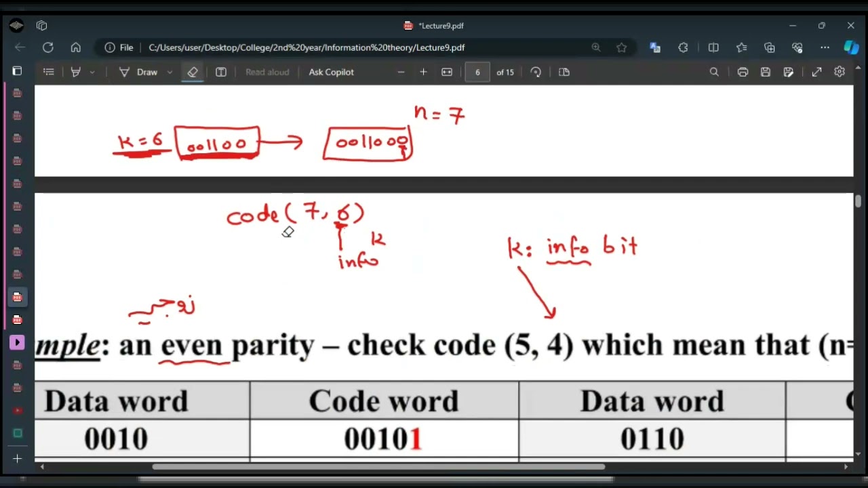Viewport: 868px width, 488px height.
Task: Open browser extensions puzzle icon
Action: (683, 47)
